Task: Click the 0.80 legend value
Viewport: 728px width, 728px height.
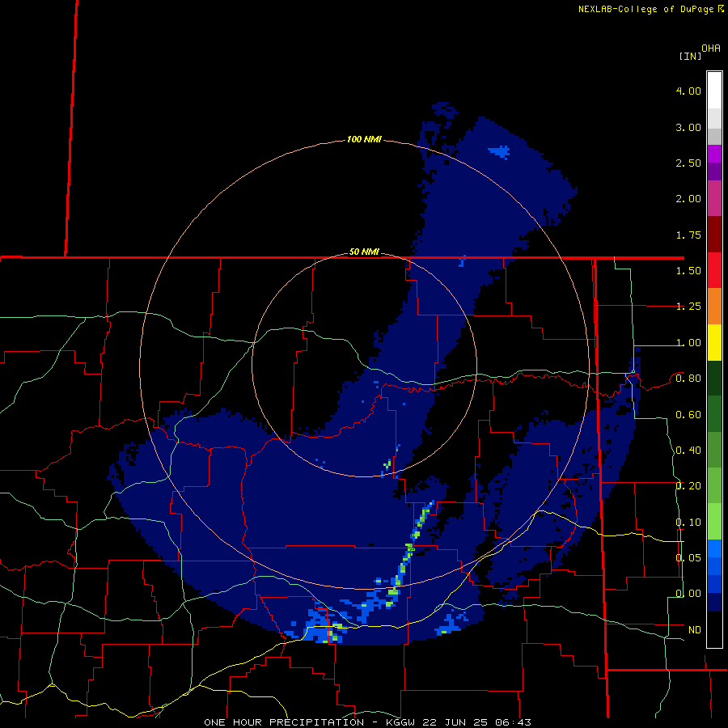Action: click(688, 379)
